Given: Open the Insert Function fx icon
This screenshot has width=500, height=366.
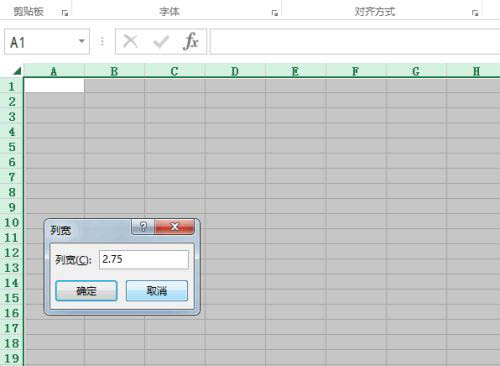Looking at the screenshot, I should tap(191, 42).
